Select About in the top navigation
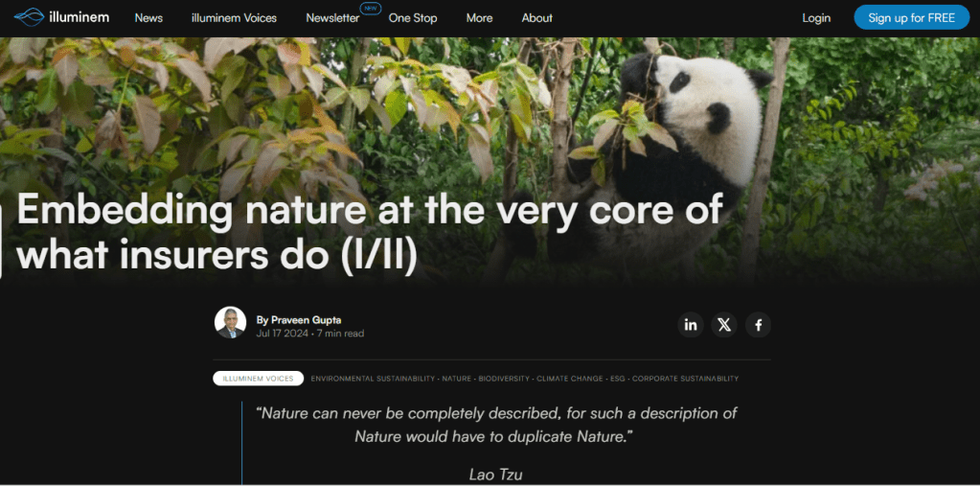This screenshot has height=486, width=980. [x=536, y=18]
